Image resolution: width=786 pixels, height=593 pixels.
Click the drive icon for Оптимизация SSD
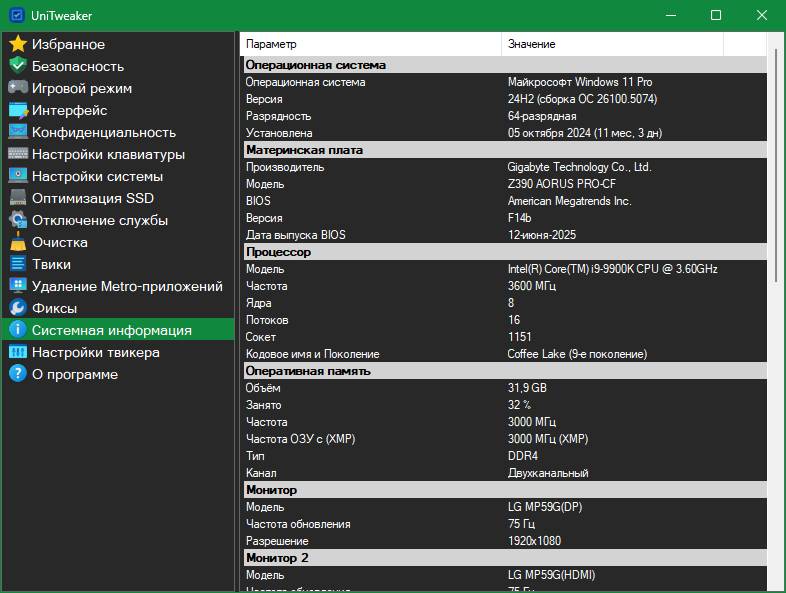[18, 198]
